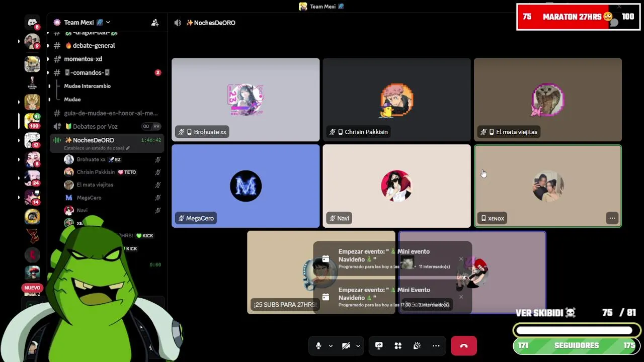The height and width of the screenshot is (362, 644).
Task: Click the speaker icon beside NochesDeORO title
Action: pyautogui.click(x=178, y=23)
